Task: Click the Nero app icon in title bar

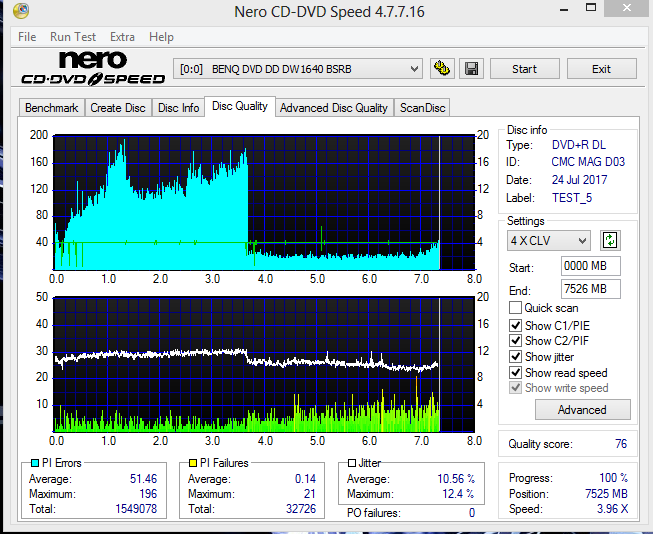Action: click(21, 10)
